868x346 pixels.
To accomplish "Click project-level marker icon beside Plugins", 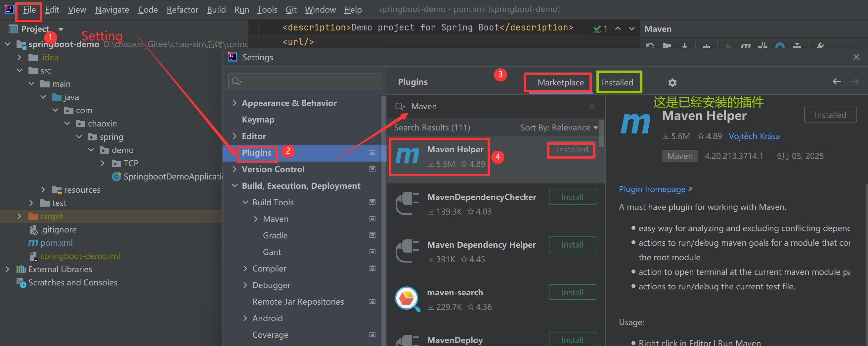I will pos(372,153).
